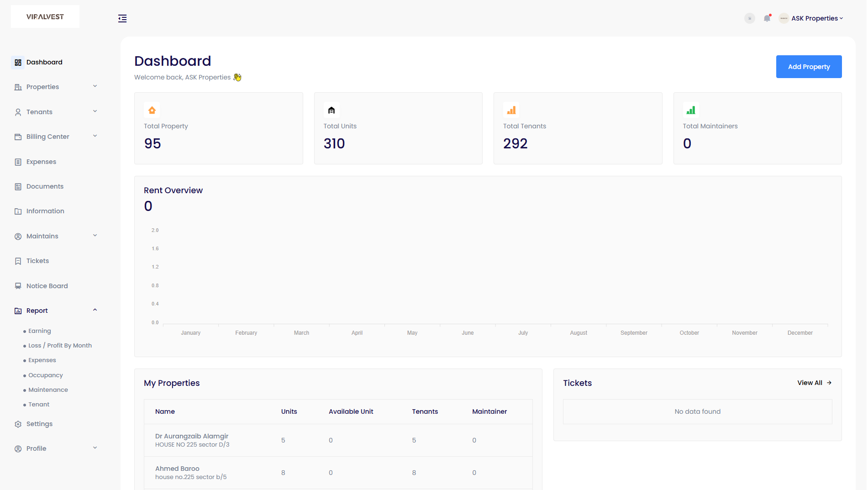Select the Expenses sidebar icon
868x490 pixels.
(18, 162)
